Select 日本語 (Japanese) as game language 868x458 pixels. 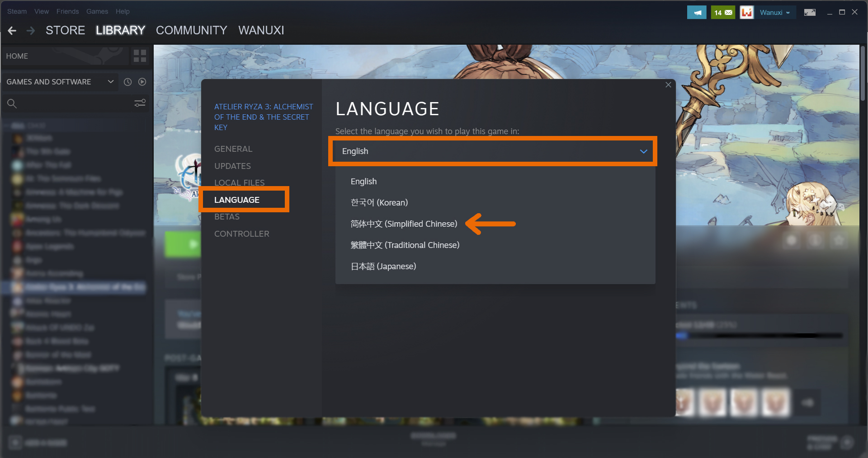click(x=383, y=266)
